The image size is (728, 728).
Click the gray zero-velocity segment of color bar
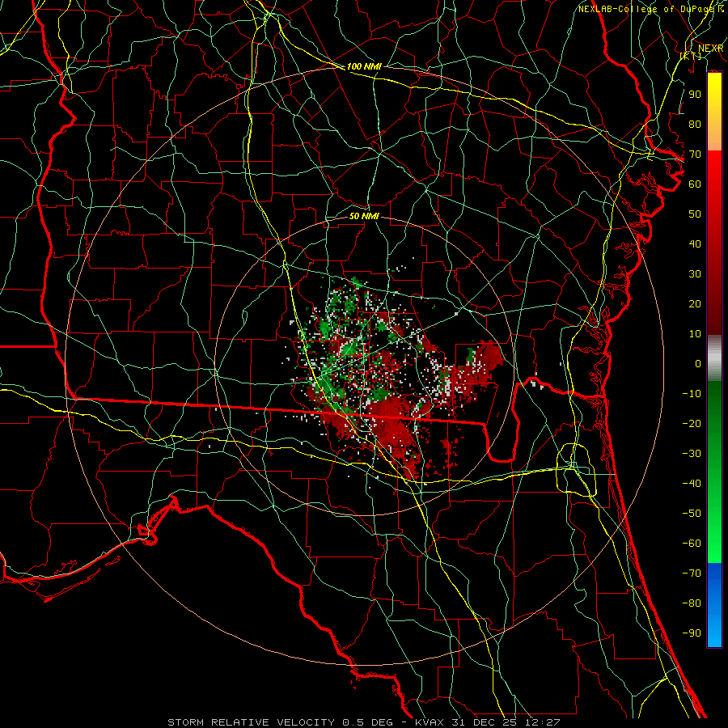click(x=714, y=358)
